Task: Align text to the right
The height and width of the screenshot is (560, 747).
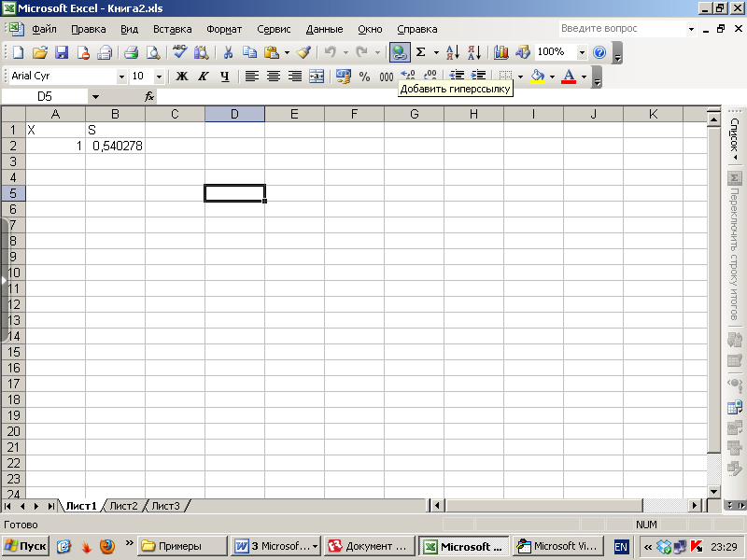Action: point(295,76)
